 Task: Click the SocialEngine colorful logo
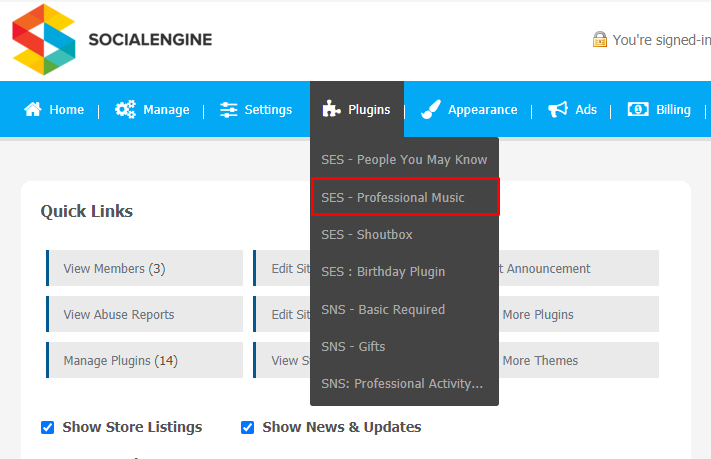point(44,39)
